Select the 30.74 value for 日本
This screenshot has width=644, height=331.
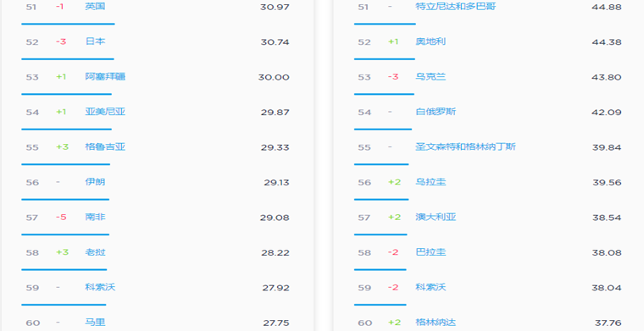[275, 41]
